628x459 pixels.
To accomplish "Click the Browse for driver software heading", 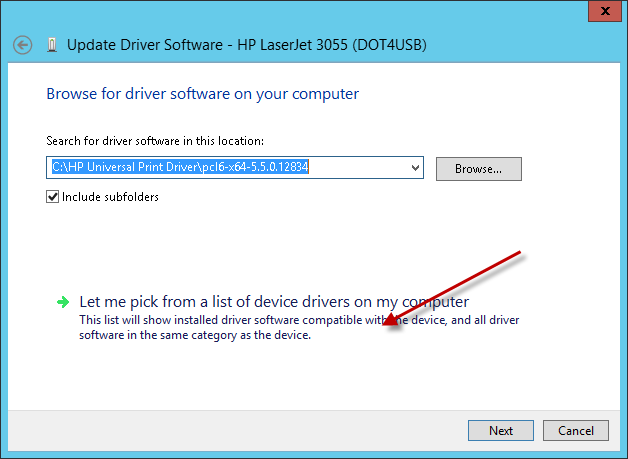I will point(202,94).
